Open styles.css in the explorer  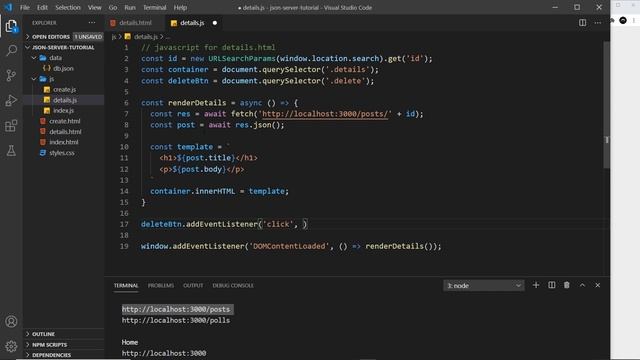[62, 153]
